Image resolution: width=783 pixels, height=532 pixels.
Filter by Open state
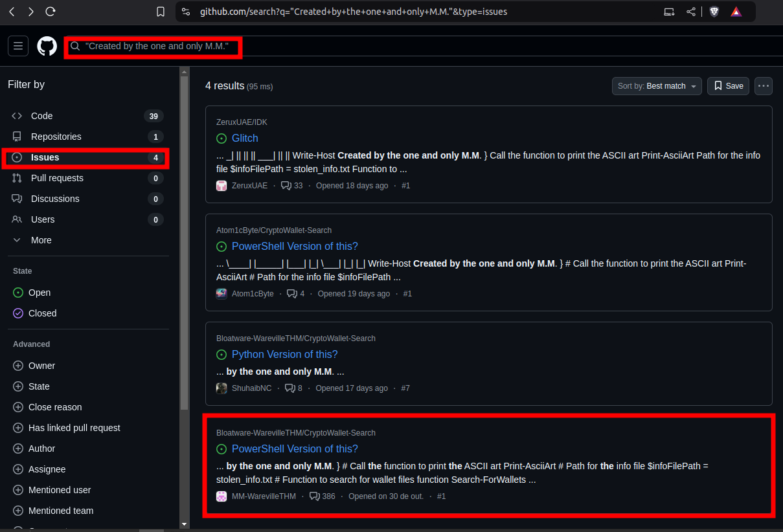pos(32,293)
